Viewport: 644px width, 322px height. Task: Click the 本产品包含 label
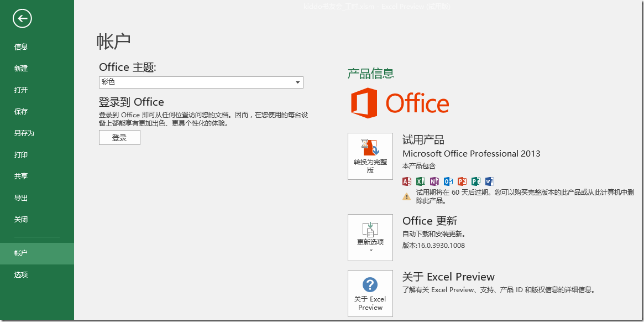[419, 166]
